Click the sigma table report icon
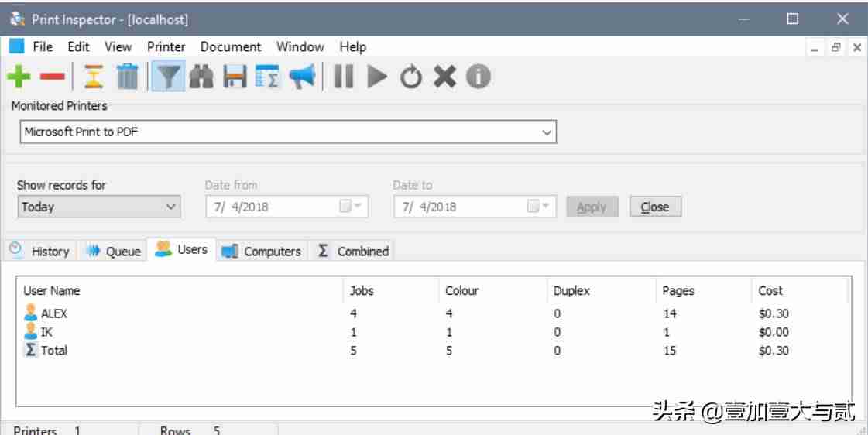The width and height of the screenshot is (868, 435). click(x=268, y=77)
